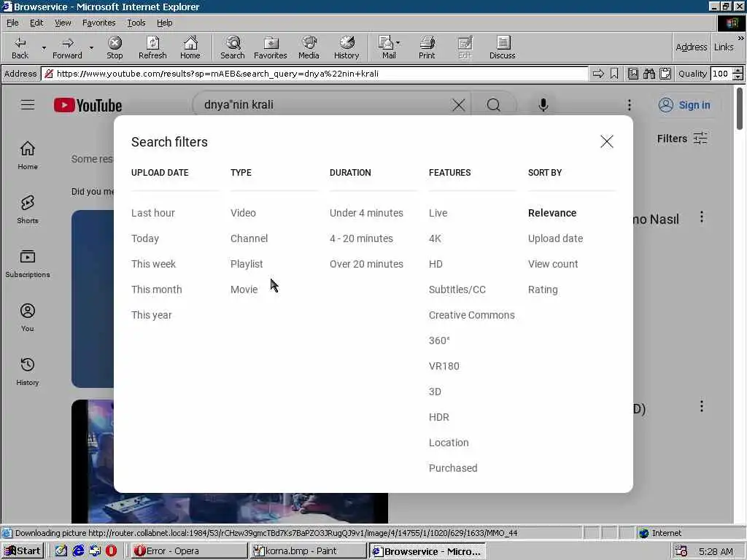Sort results by View count
Screen dimensions: 747x560
pos(553,264)
